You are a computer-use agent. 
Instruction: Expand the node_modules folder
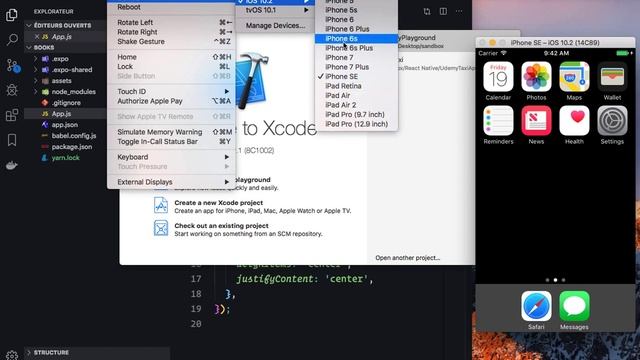coord(36,92)
